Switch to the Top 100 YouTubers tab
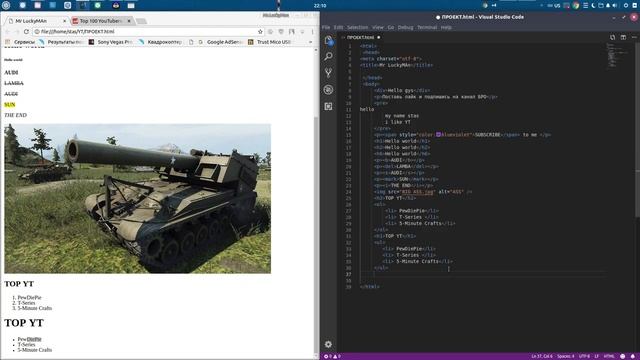Screen dimensions: 640x360 click(102, 21)
